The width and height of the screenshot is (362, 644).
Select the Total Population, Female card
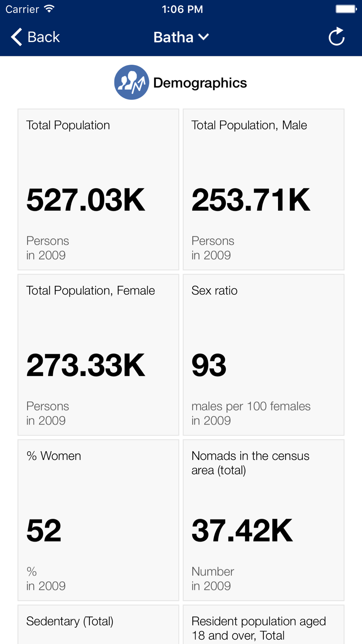pos(98,355)
